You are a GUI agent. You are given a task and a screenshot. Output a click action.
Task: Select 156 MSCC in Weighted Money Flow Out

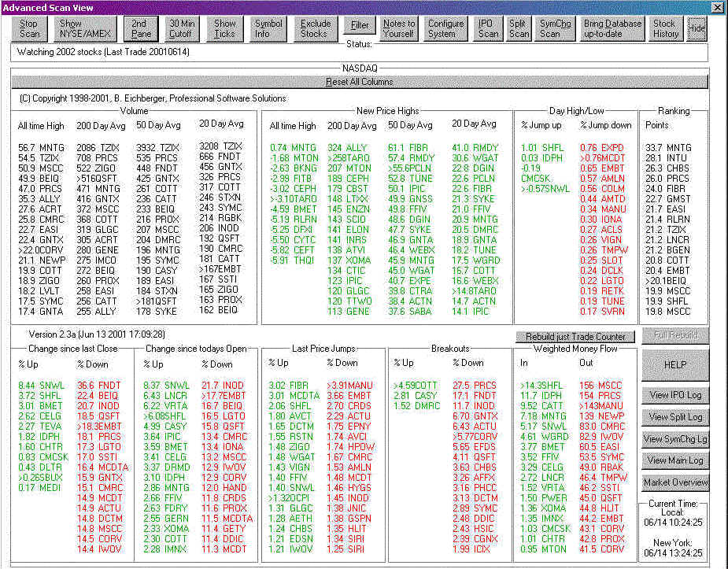point(600,385)
